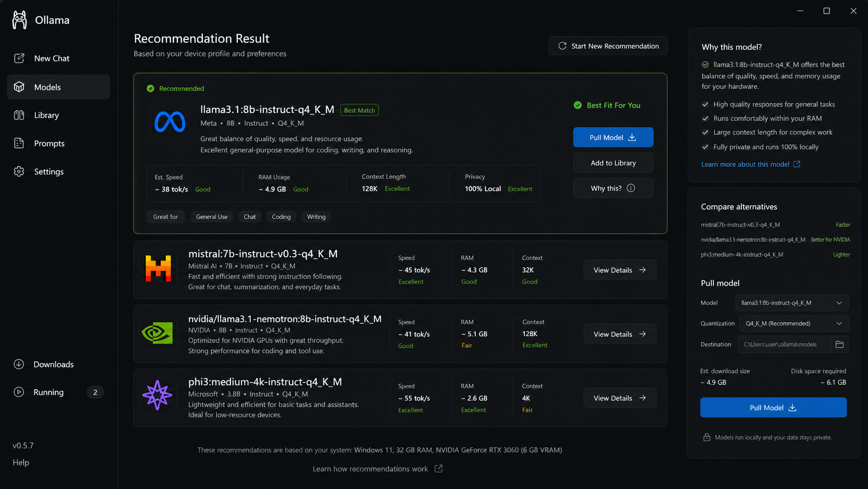Screen dimensions: 868x489
Task: Click the New Chat compose icon
Action: point(19,58)
